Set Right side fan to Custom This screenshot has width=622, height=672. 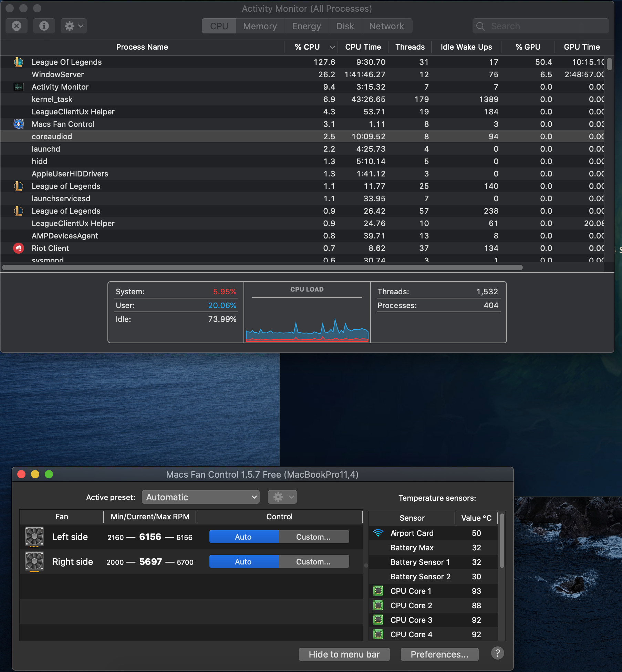(x=314, y=562)
